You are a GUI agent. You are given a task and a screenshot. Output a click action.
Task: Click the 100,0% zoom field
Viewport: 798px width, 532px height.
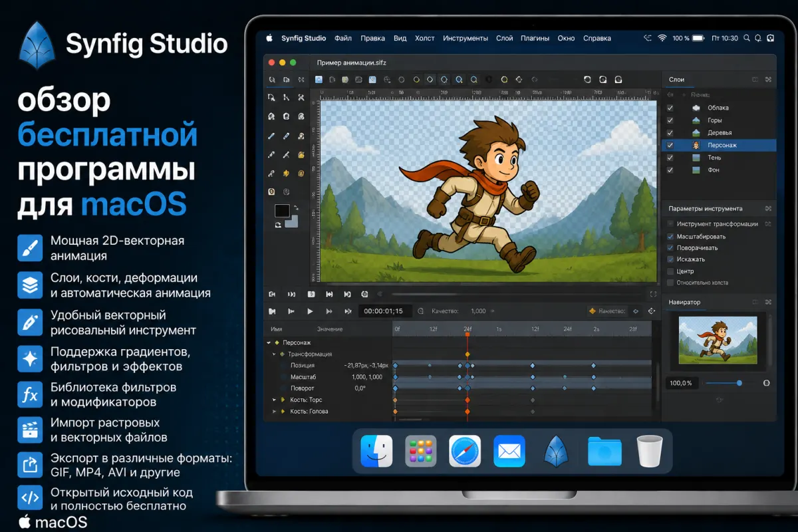point(682,383)
